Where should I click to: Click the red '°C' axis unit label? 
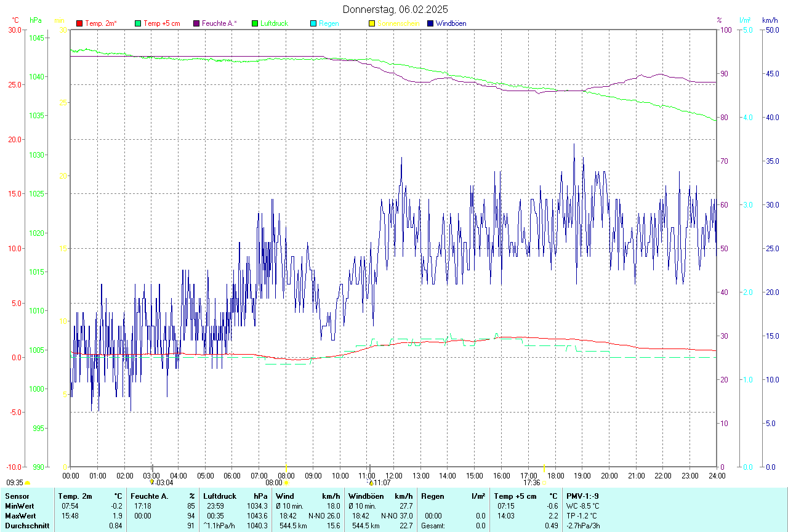15,20
